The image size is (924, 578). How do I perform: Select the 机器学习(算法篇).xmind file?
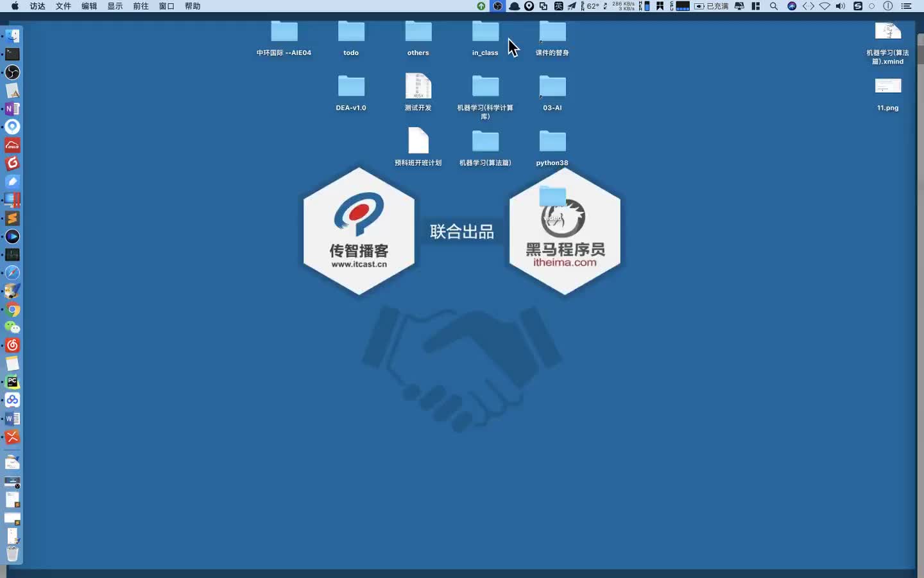pos(888,42)
